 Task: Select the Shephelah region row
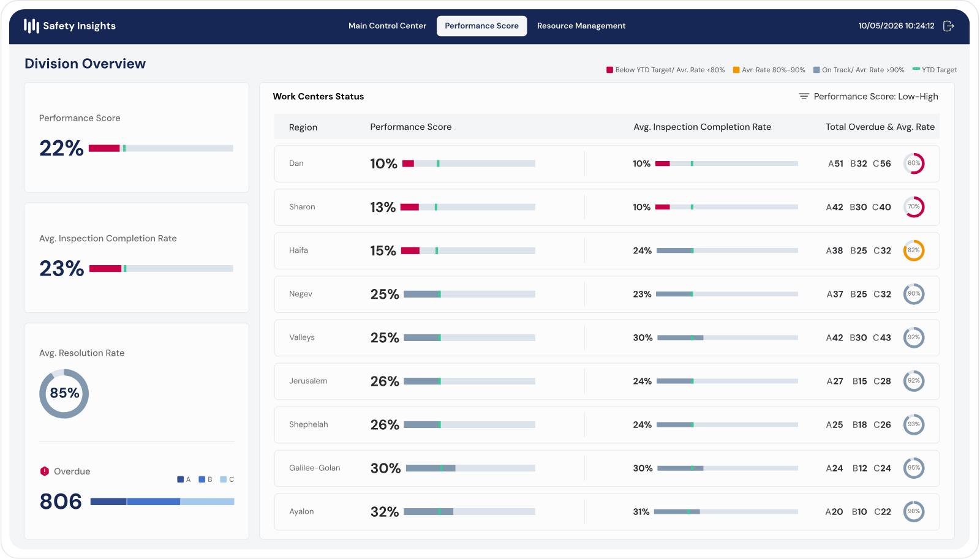[x=606, y=424]
